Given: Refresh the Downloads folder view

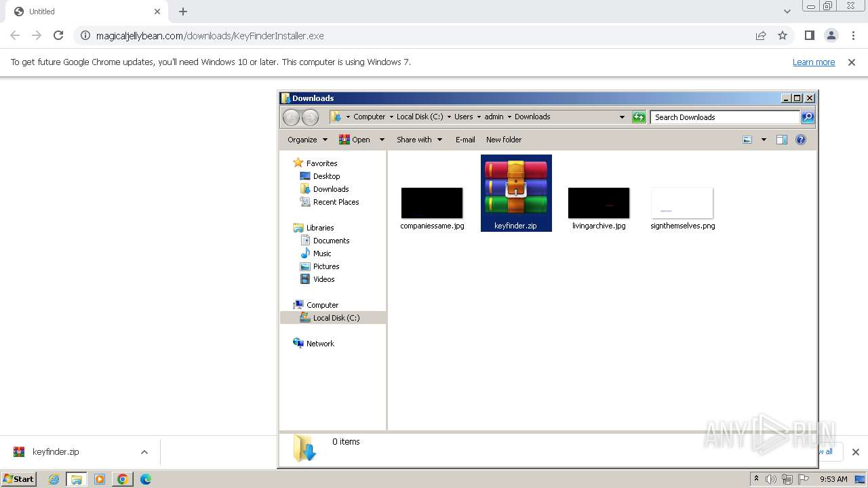Looking at the screenshot, I should click(x=639, y=117).
